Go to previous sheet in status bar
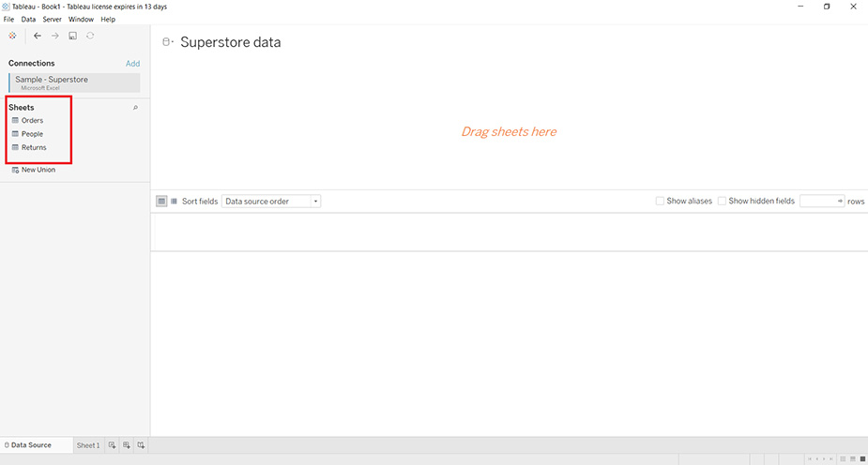 pyautogui.click(x=816, y=459)
